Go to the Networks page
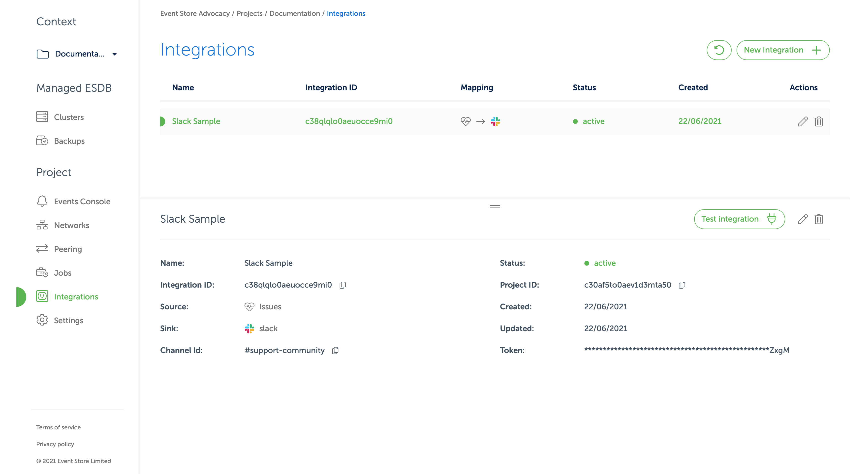868x474 pixels. coord(71,225)
